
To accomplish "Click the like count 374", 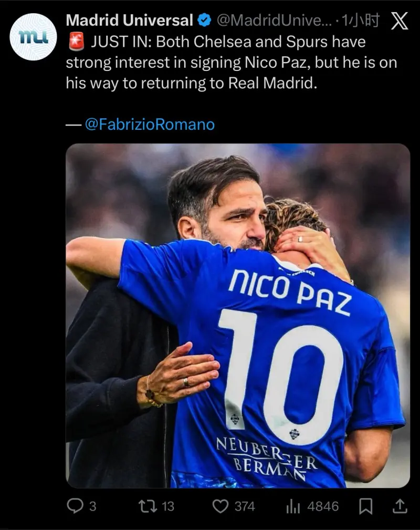I will (245, 506).
